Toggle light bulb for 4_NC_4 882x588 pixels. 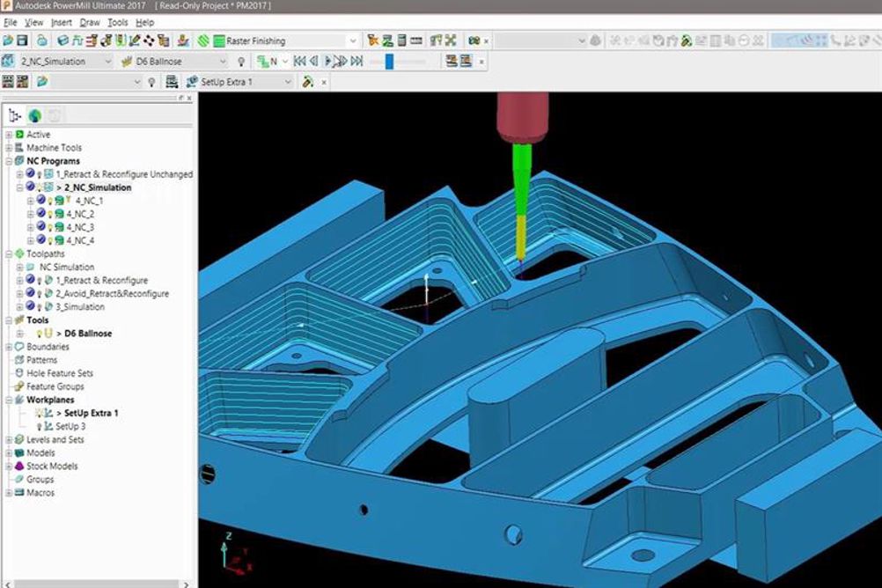tap(49, 241)
